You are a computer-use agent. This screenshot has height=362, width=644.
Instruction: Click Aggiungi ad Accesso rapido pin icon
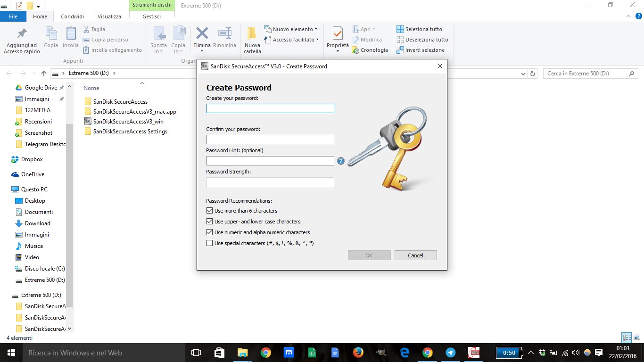click(x=22, y=33)
